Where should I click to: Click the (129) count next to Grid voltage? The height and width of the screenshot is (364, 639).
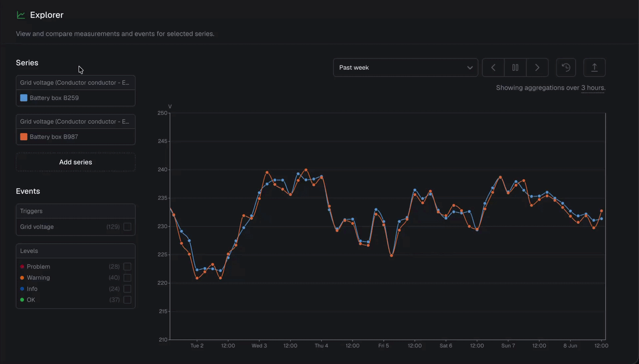point(113,227)
